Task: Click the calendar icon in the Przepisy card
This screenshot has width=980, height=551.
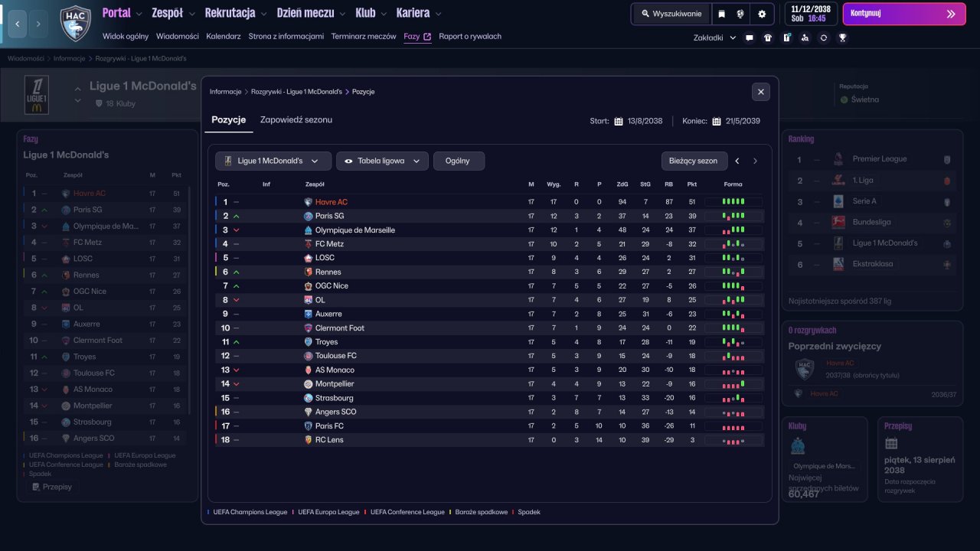Action: 891,444
